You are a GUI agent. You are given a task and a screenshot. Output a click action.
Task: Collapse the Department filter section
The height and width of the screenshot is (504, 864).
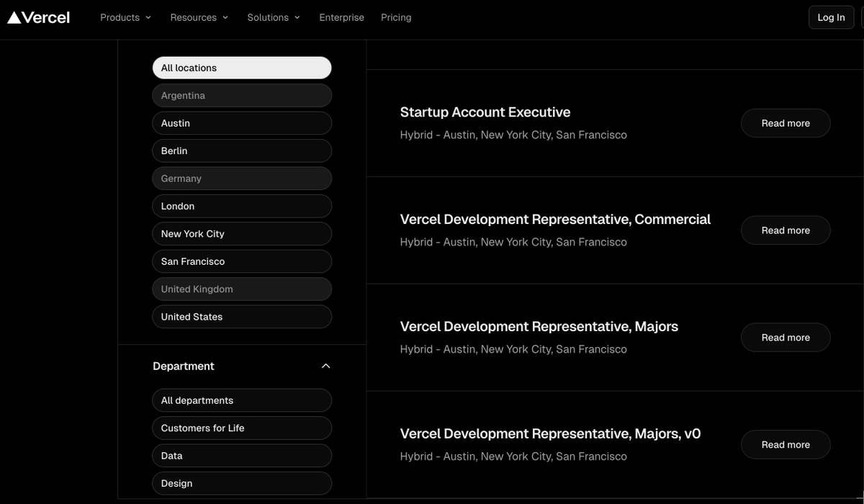pyautogui.click(x=325, y=366)
